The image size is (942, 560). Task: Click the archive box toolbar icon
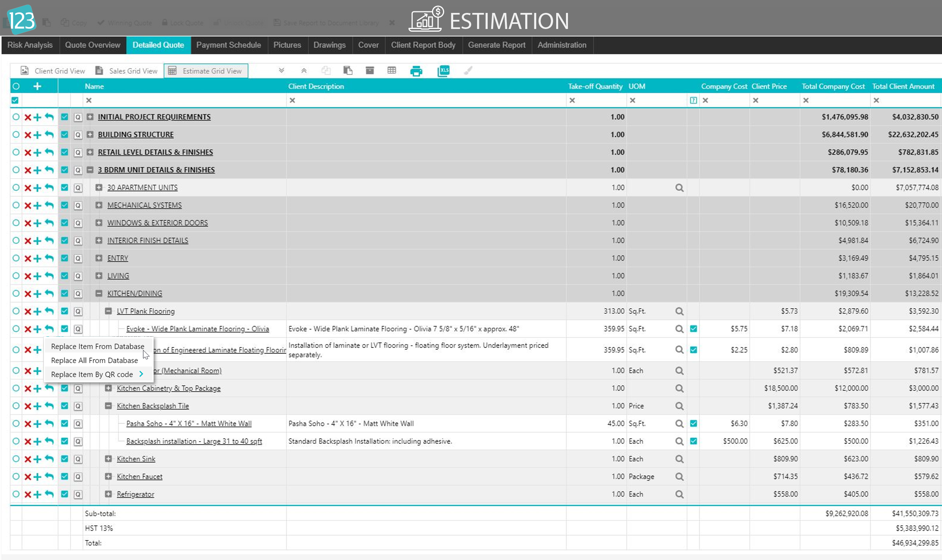click(369, 70)
